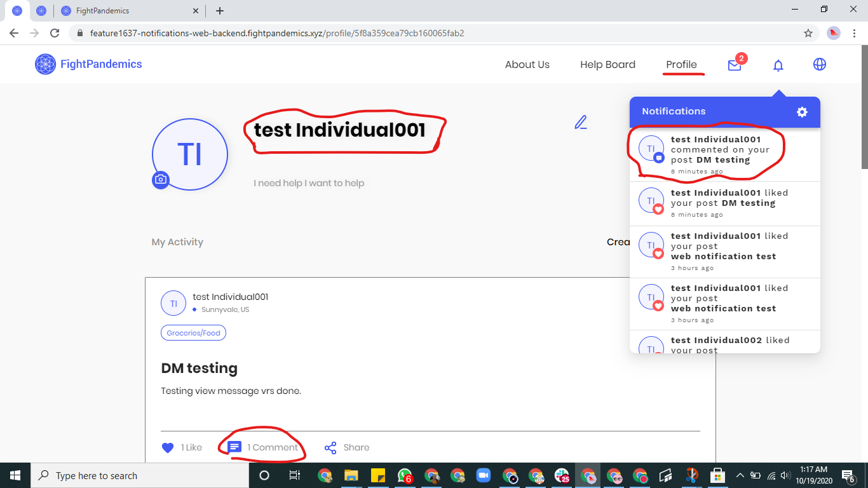Go to About Us page
Image resolution: width=868 pixels, height=488 pixels.
click(x=527, y=64)
